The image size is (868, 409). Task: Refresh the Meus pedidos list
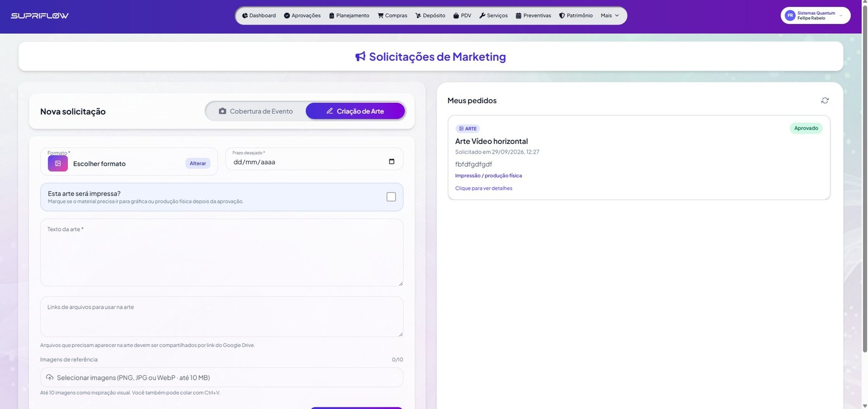(825, 100)
